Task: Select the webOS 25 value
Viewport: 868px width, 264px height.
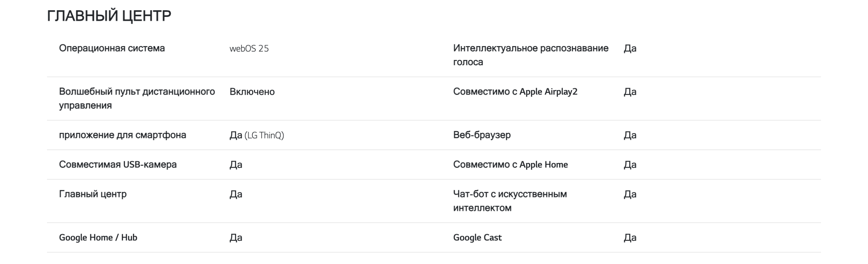Action: (249, 48)
